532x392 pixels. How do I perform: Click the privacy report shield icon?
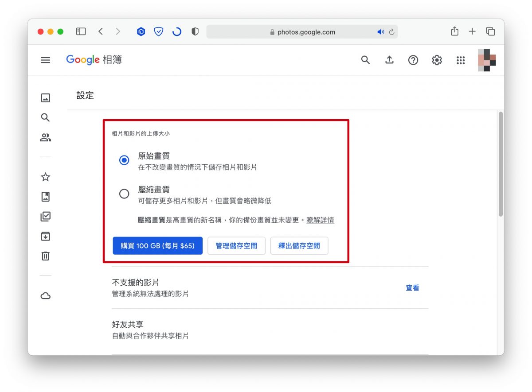pyautogui.click(x=195, y=32)
